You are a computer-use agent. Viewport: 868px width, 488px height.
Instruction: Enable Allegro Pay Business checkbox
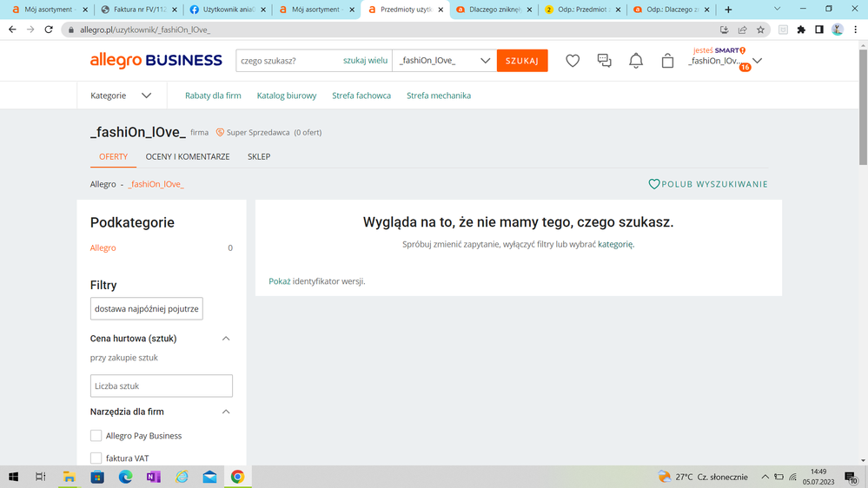click(96, 436)
